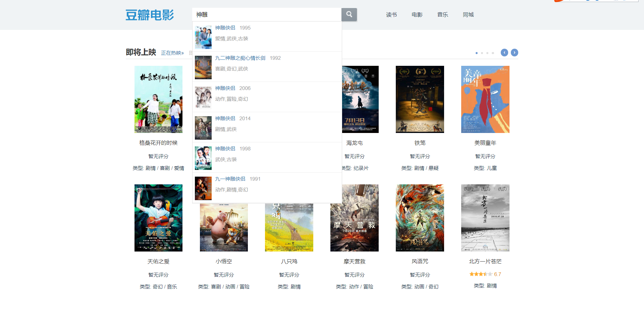This screenshot has width=644, height=318.
Task: Click 类型: 剧情 / 悬疑 under 铁笼
Action: pyautogui.click(x=420, y=168)
